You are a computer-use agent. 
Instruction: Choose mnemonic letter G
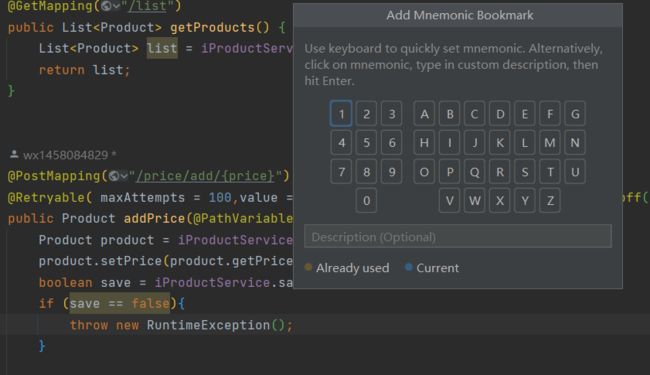click(575, 114)
